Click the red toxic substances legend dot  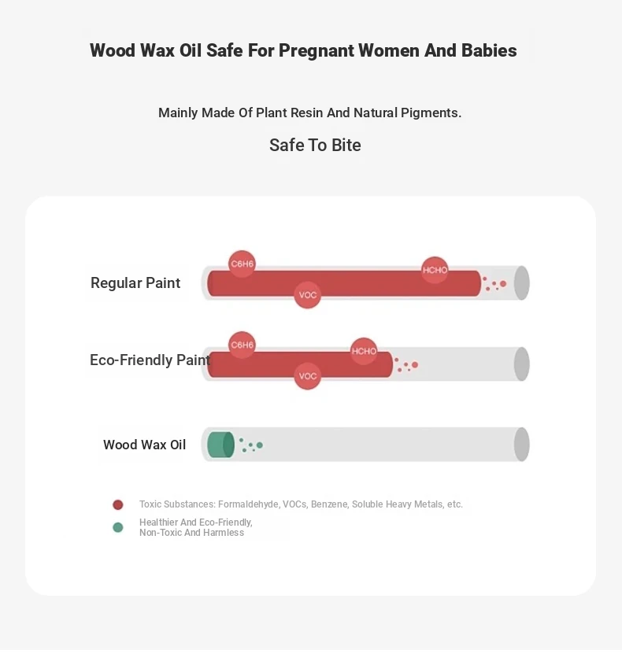[x=118, y=505]
